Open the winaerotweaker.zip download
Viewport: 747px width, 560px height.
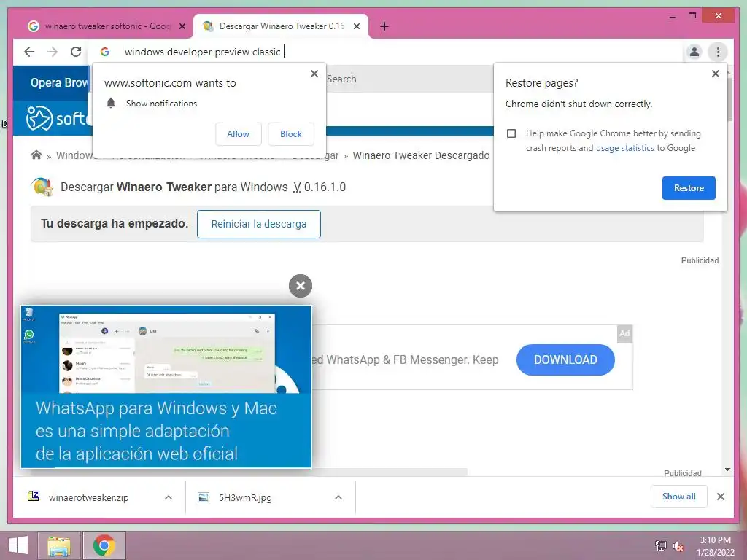(x=88, y=497)
